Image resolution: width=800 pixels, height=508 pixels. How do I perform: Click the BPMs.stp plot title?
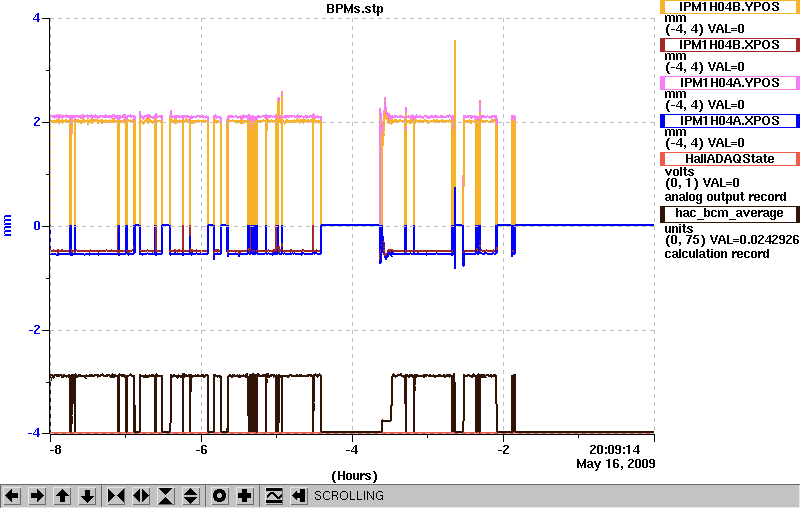[355, 9]
